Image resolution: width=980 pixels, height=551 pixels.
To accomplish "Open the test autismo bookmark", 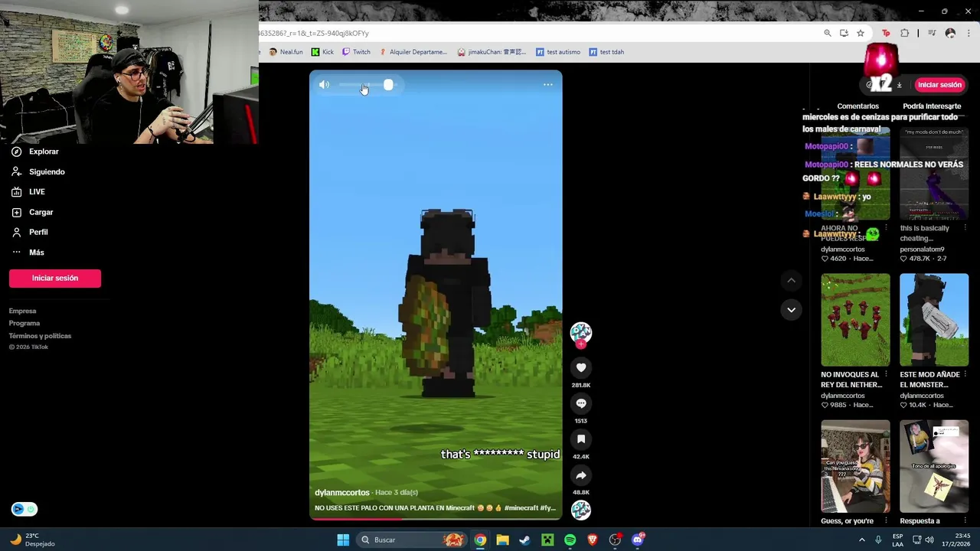I will (558, 52).
